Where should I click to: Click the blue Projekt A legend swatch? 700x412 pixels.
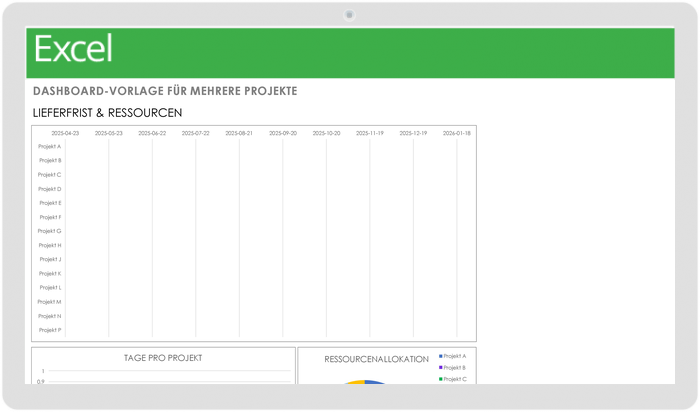point(441,356)
